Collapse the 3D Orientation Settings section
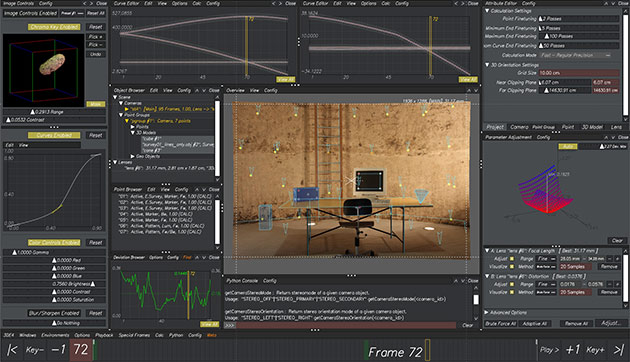 (x=487, y=65)
